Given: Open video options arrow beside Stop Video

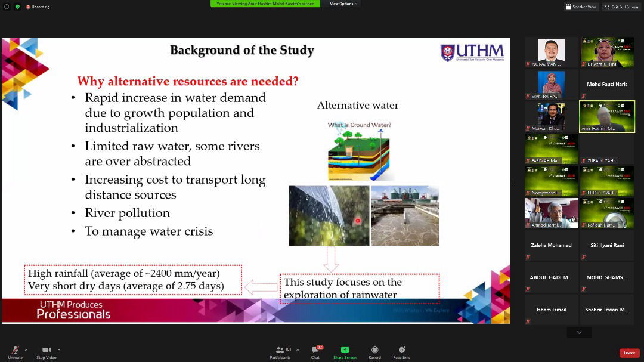Looking at the screenshot, I should [58, 350].
